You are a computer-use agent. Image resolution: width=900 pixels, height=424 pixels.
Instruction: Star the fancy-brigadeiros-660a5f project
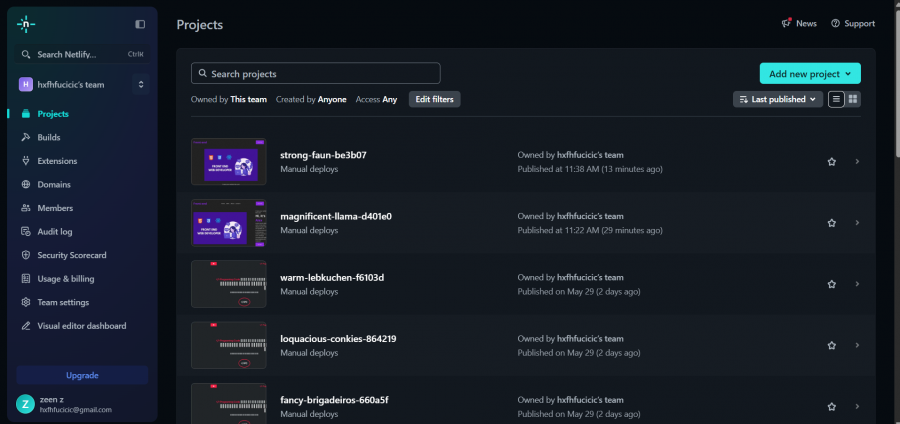pyautogui.click(x=832, y=407)
